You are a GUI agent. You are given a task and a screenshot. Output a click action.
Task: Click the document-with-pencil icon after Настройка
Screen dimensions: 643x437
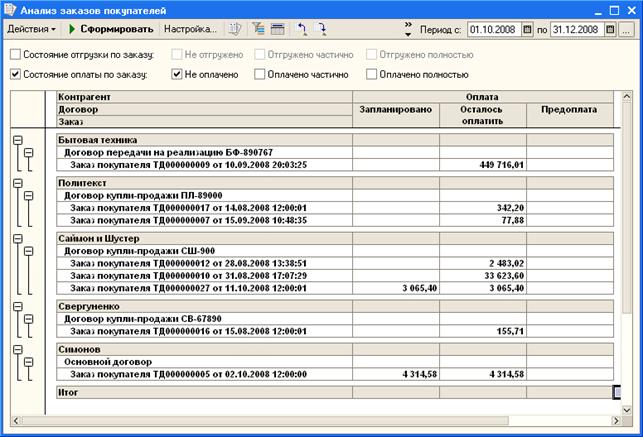point(235,30)
